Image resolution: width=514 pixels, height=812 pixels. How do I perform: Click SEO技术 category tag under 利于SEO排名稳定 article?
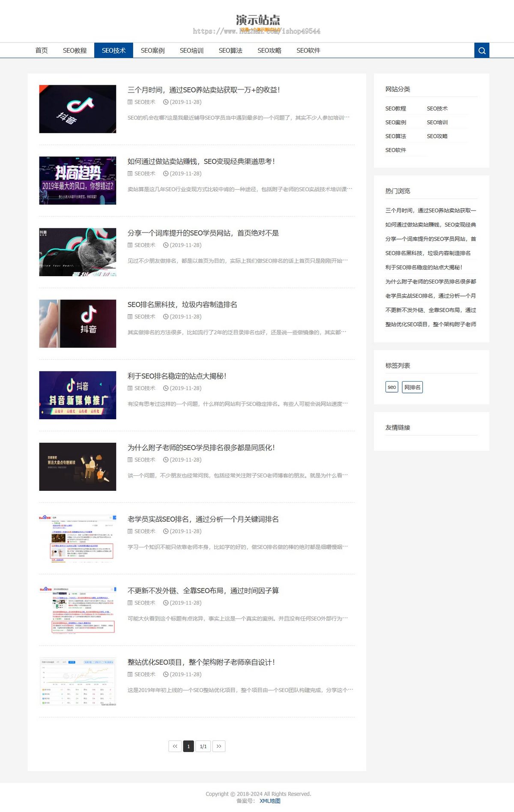pos(145,388)
